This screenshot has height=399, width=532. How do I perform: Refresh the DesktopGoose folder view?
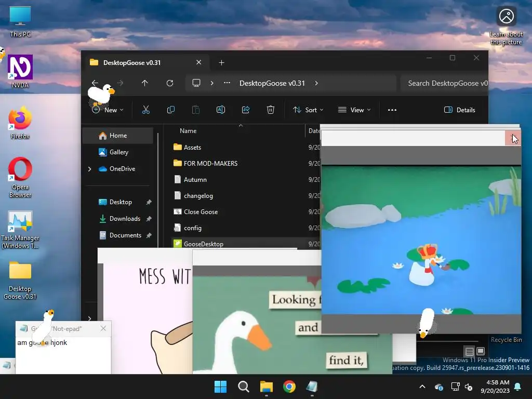(x=170, y=83)
